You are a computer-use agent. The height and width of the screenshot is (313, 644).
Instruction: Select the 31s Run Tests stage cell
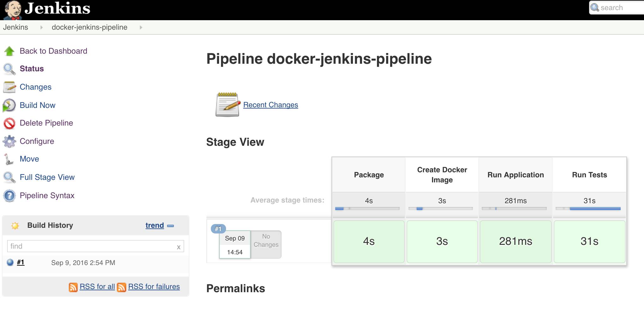[x=589, y=242]
